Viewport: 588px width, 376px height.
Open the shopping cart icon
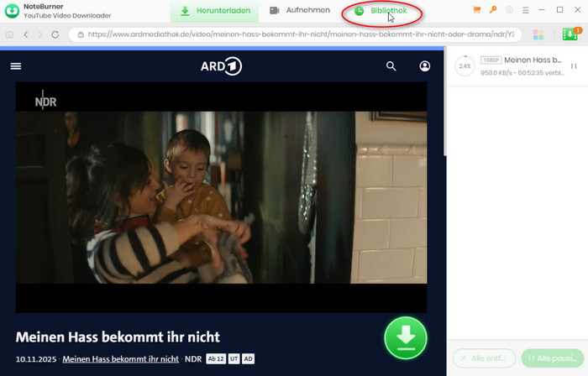[476, 10]
